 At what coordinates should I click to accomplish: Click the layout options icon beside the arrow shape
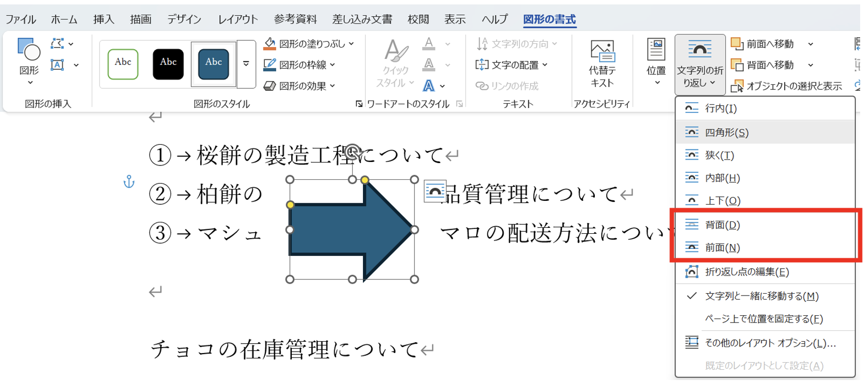pos(434,191)
